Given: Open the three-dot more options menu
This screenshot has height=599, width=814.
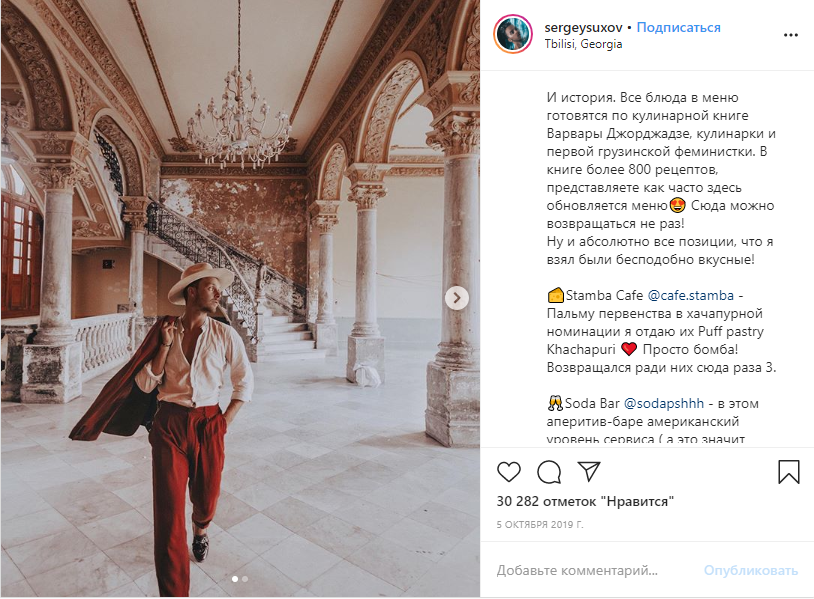Looking at the screenshot, I should tap(791, 35).
